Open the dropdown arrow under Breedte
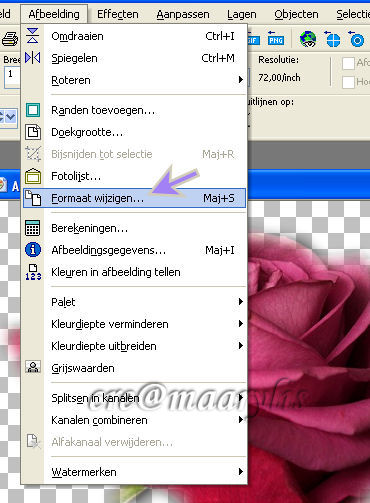Image resolution: width=370 pixels, height=503 pixels. point(11,117)
